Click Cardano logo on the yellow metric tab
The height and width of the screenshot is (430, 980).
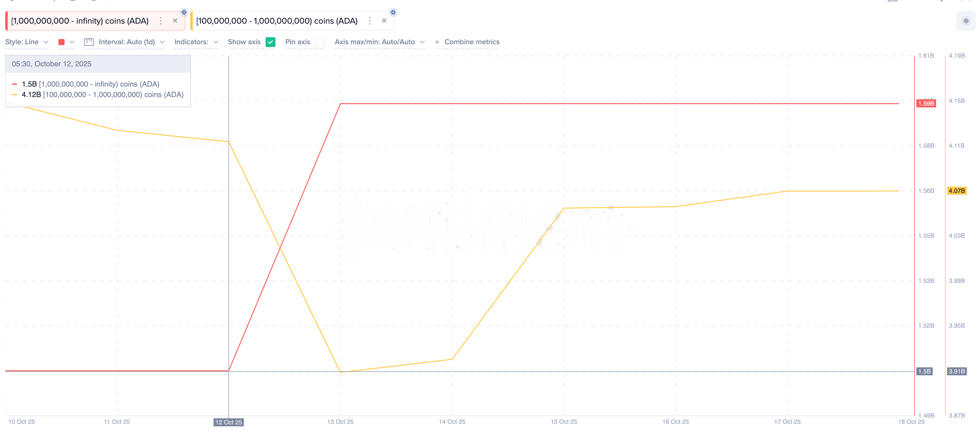[x=393, y=12]
